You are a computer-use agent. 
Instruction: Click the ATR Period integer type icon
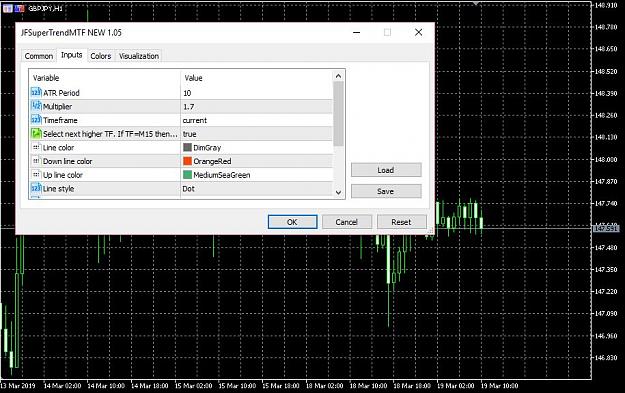36,92
